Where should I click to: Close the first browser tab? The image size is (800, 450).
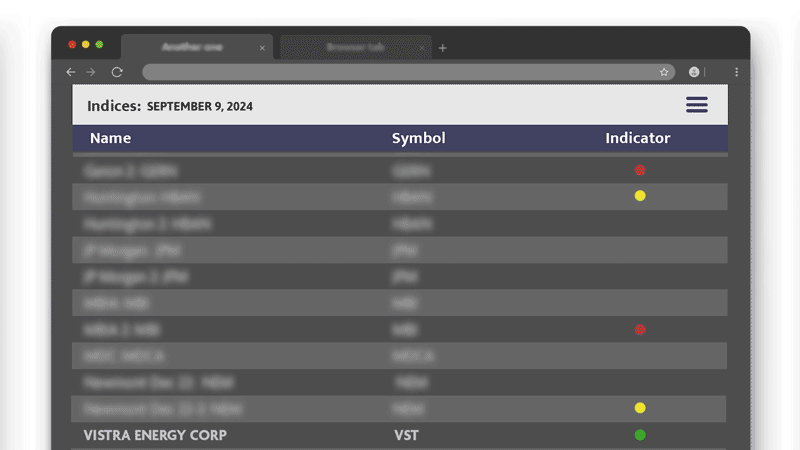[263, 48]
